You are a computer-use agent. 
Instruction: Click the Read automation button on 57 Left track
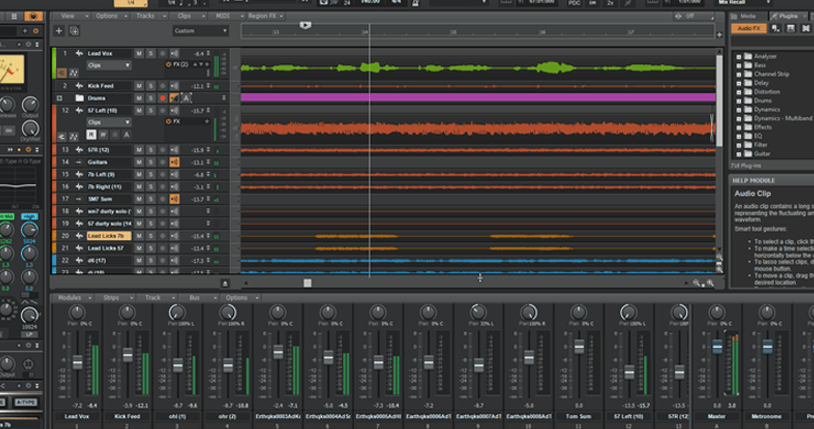tap(90, 133)
